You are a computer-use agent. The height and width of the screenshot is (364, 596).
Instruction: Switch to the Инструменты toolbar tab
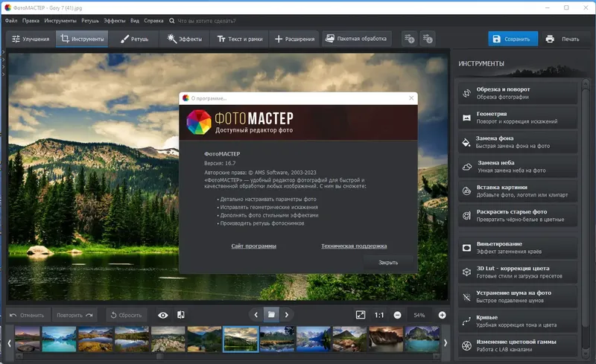[x=82, y=39]
